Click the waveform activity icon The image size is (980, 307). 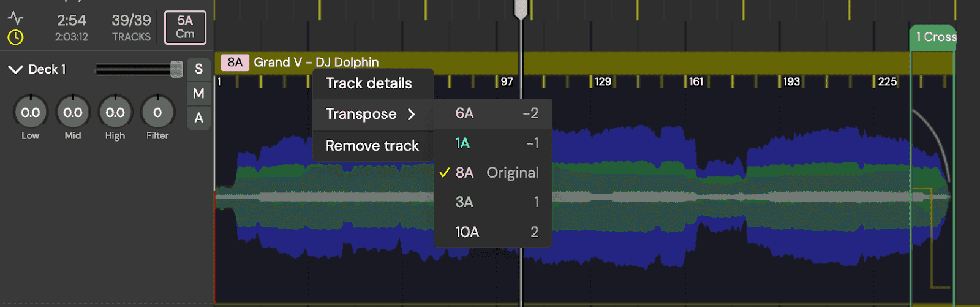coord(15,18)
